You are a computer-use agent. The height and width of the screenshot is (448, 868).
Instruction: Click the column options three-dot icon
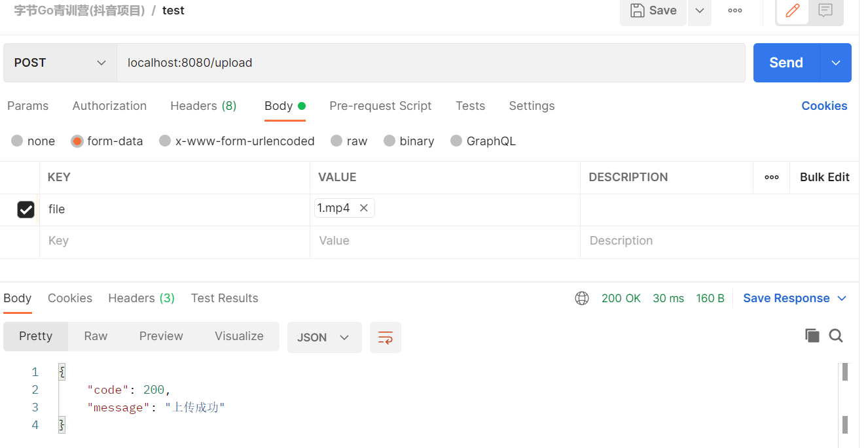click(772, 177)
